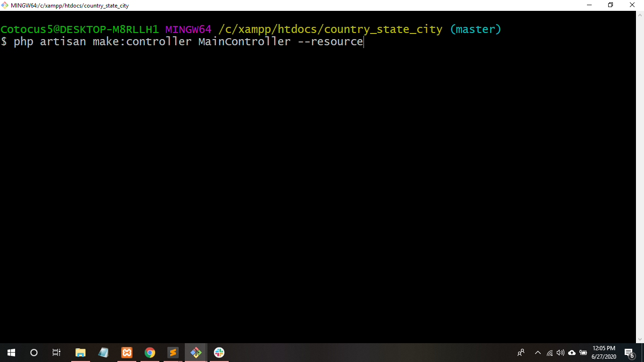
Task: Open Wi-Fi network settings in tray
Action: pyautogui.click(x=550, y=353)
